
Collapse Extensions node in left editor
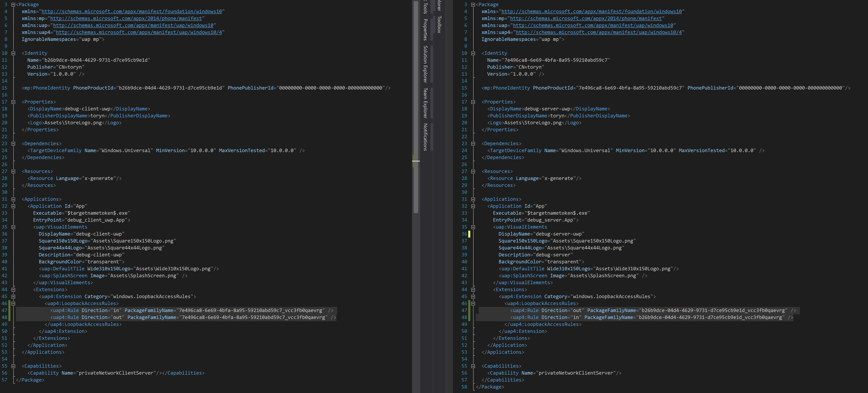coord(13,290)
